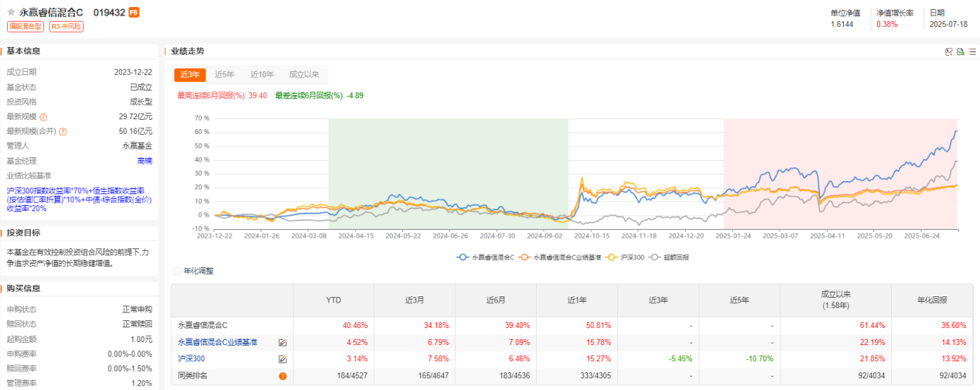Screen dimensions: 980x390
Task: Toggle 永赢睿信混合C series in chart legend
Action: [x=486, y=256]
